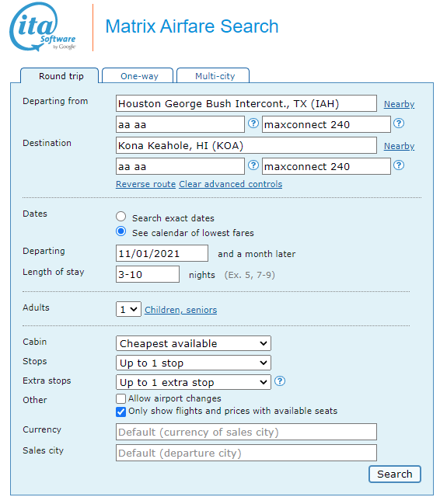Select See calendar of lowest fares option
The height and width of the screenshot is (504, 440).
(x=121, y=231)
